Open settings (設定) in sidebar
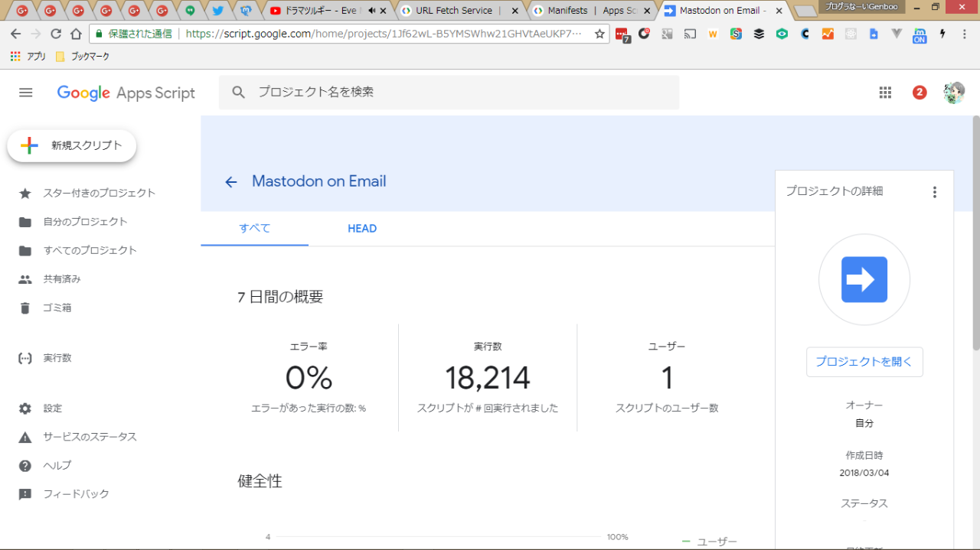The height and width of the screenshot is (550, 980). [x=52, y=408]
